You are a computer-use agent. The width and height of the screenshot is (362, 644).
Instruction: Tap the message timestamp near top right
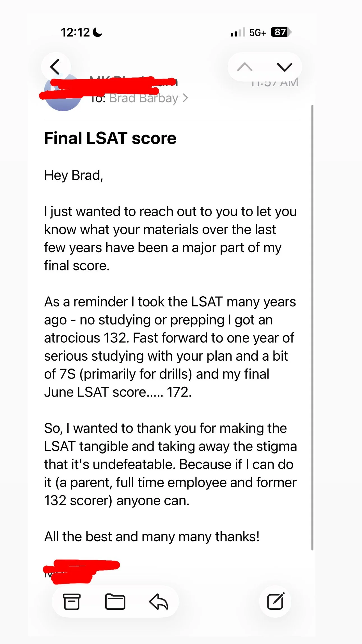274,83
